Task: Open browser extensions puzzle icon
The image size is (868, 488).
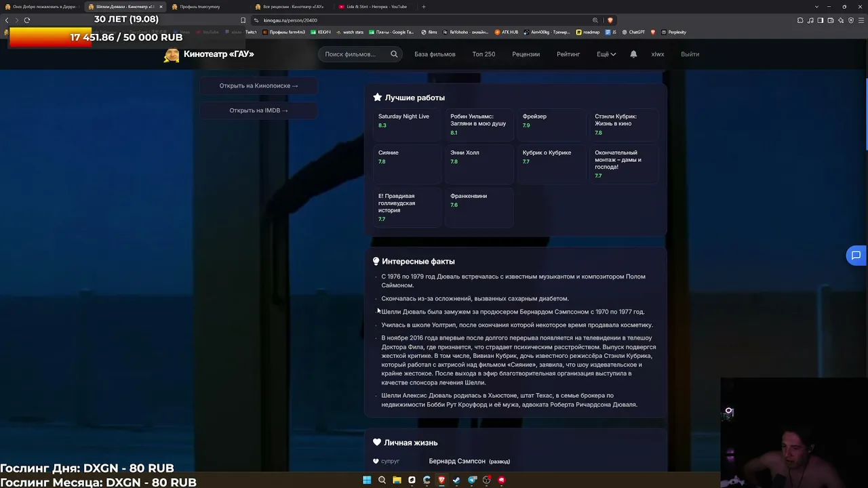Action: click(800, 20)
